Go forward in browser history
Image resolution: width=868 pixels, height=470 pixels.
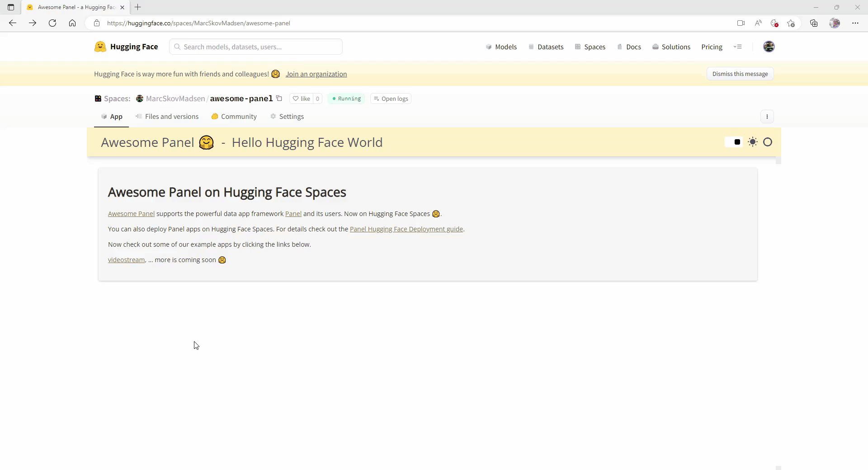pyautogui.click(x=33, y=23)
